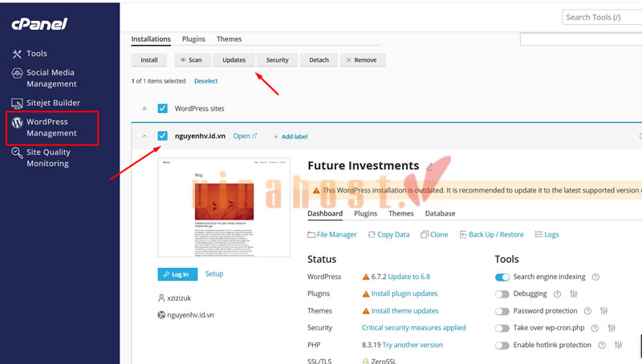Open Social Media Management icon
The image size is (642, 364).
pos(17,73)
